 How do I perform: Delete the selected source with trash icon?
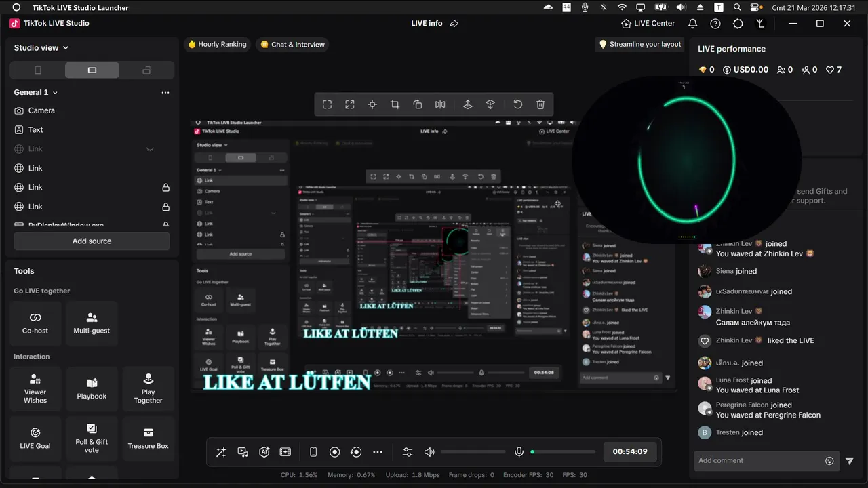pyautogui.click(x=540, y=104)
